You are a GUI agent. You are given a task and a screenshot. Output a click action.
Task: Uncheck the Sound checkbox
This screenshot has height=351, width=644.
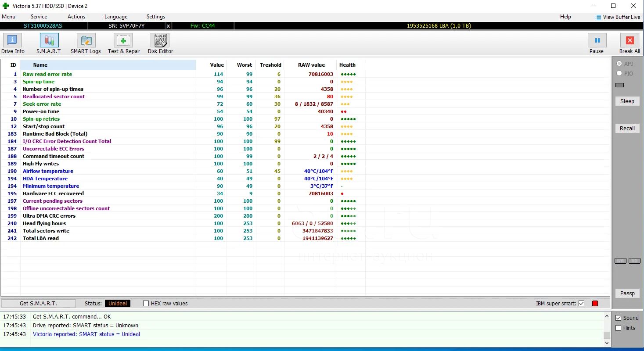tap(618, 318)
